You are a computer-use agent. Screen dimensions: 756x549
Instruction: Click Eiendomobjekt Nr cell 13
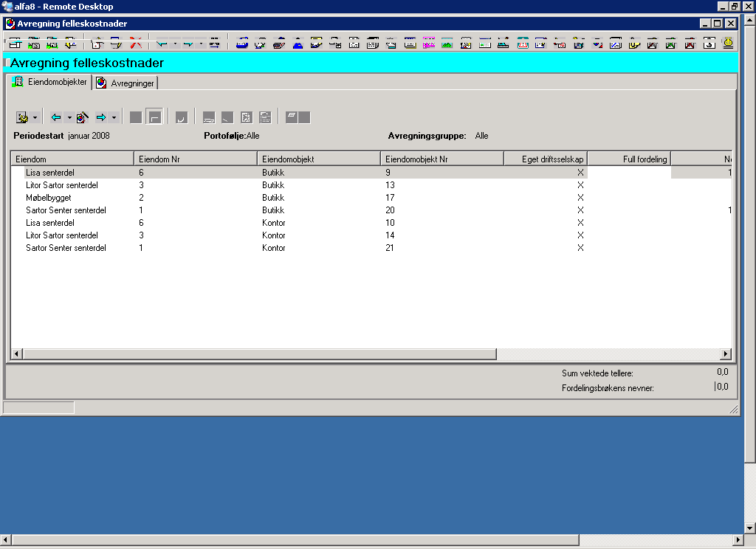tap(390, 185)
